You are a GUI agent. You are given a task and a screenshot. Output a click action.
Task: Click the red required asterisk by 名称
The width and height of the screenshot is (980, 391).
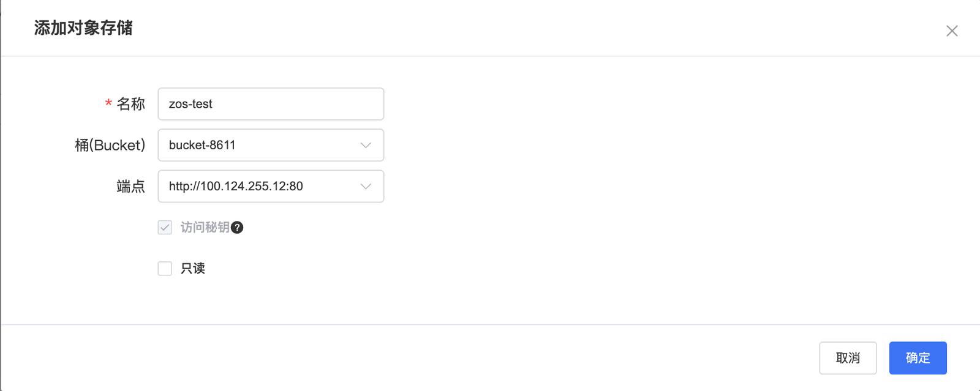(x=108, y=104)
